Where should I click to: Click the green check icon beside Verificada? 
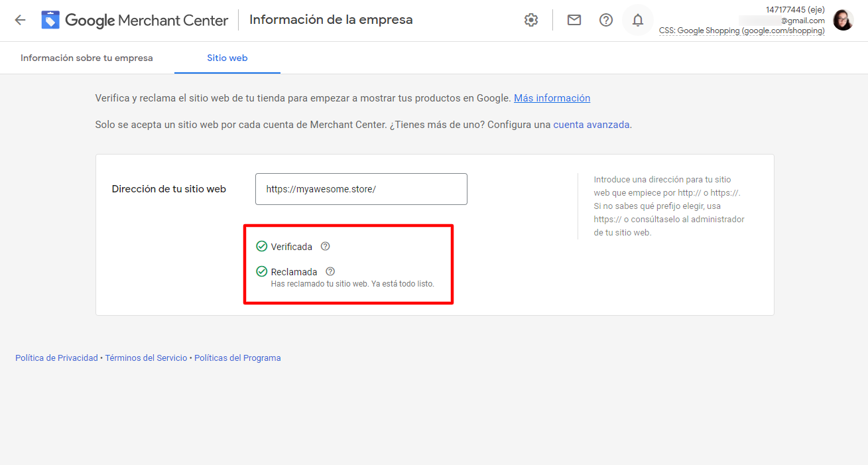click(262, 247)
